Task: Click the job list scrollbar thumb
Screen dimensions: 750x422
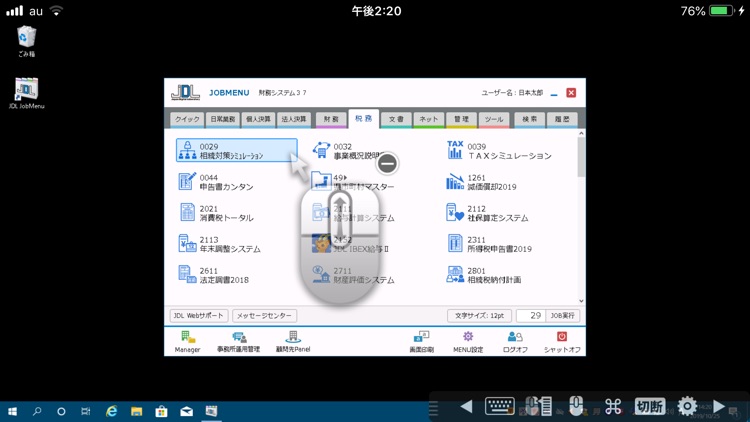Action: tap(581, 157)
